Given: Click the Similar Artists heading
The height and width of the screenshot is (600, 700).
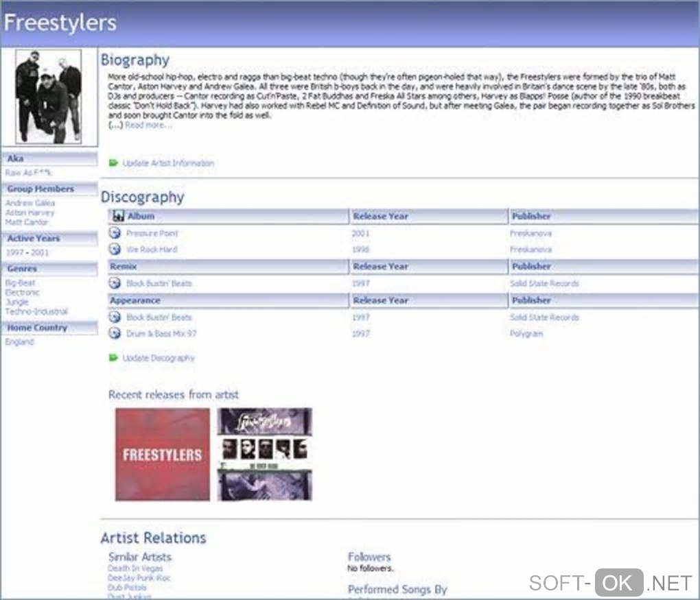Looking at the screenshot, I should tap(140, 557).
